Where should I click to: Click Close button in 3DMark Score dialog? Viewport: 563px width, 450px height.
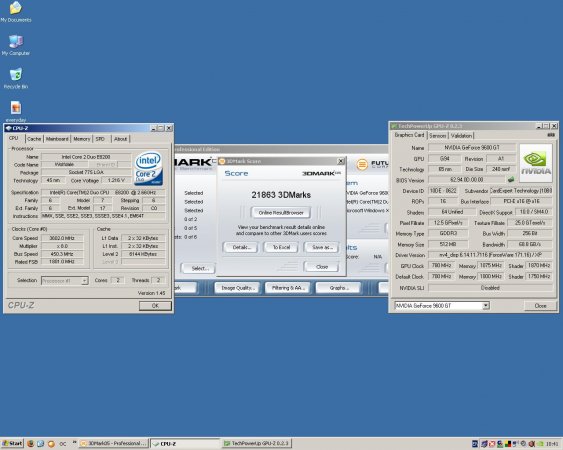point(322,267)
